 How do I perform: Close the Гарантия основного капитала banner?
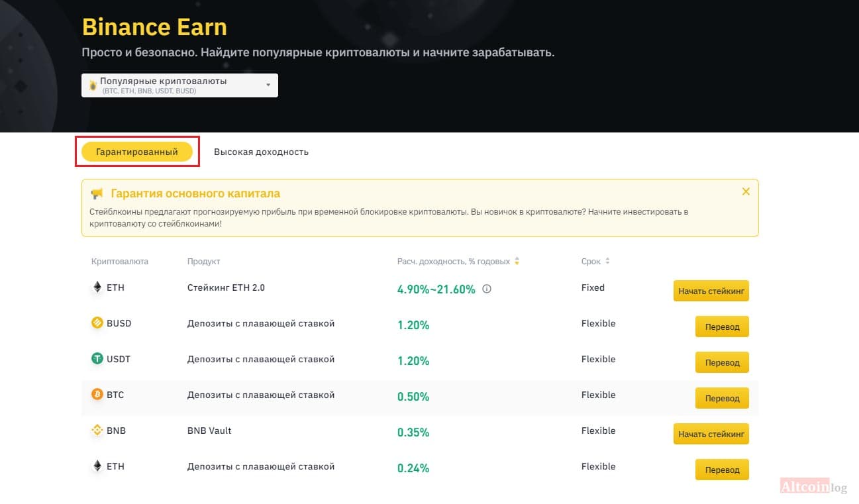[x=746, y=191]
